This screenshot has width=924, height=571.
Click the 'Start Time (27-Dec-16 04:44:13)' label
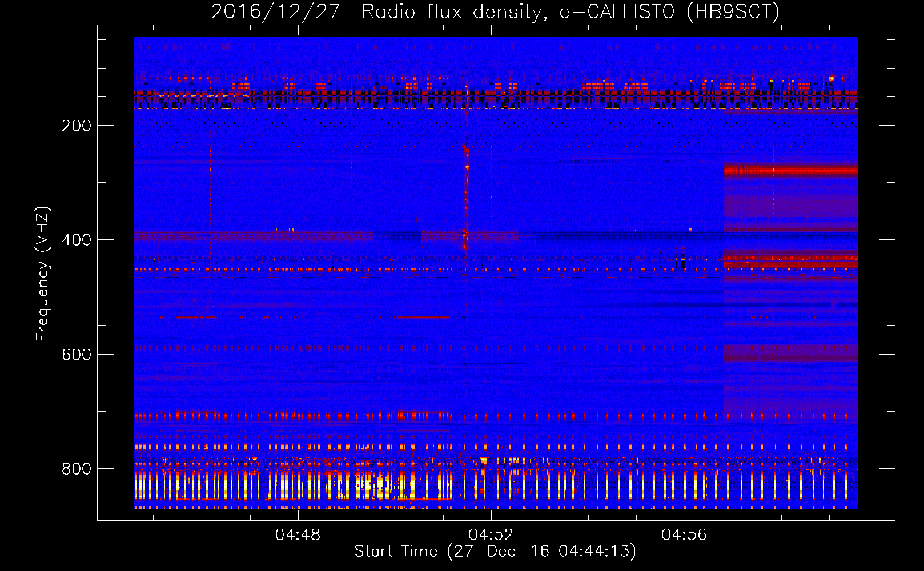tap(495, 552)
